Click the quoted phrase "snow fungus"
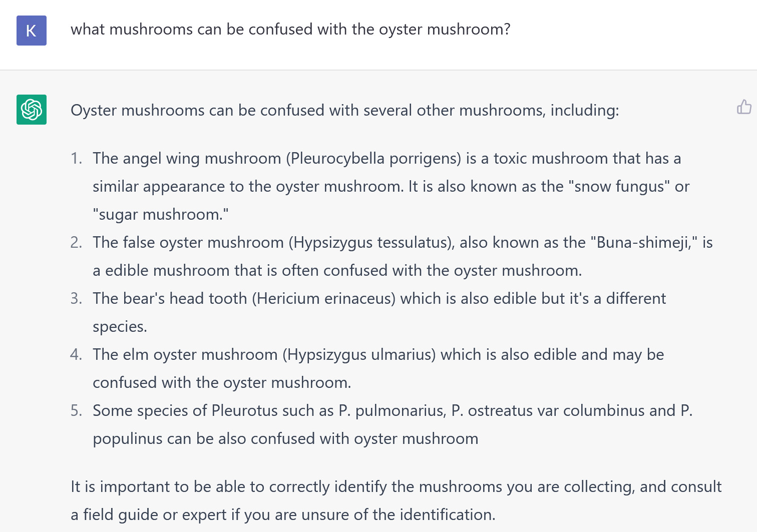Image resolution: width=757 pixels, height=532 pixels. tap(619, 187)
